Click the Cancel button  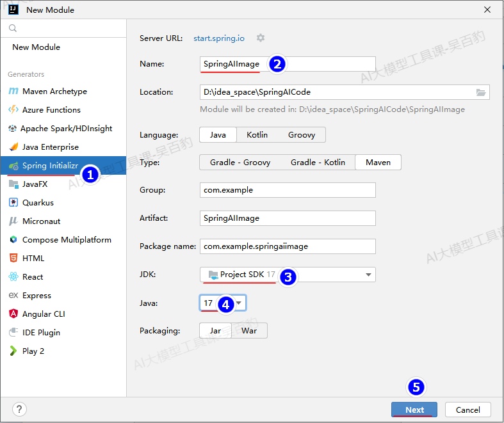point(468,410)
